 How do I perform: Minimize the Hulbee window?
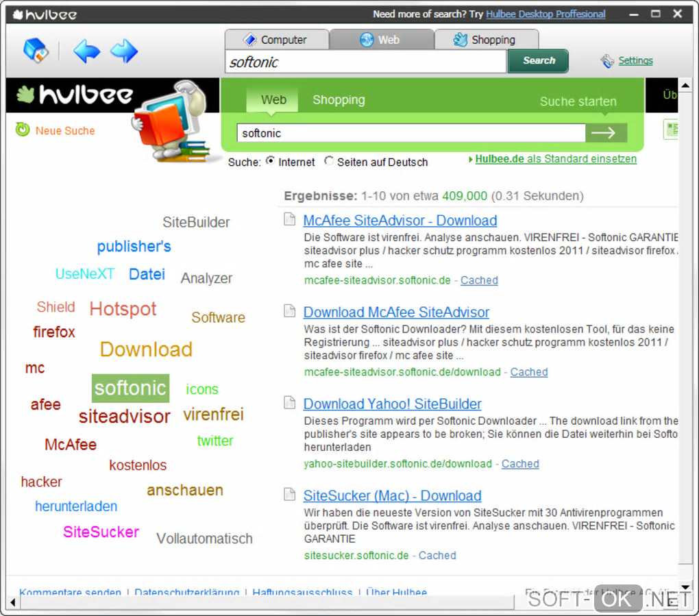(633, 14)
